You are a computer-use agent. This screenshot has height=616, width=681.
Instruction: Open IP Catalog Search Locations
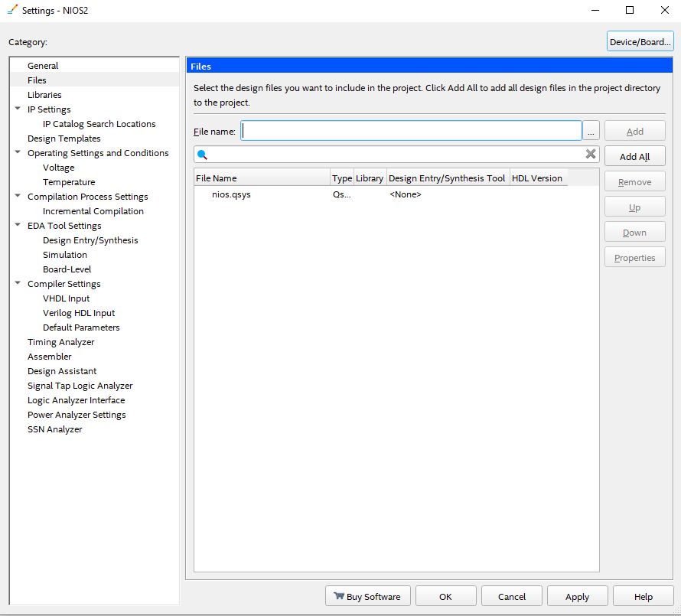(x=99, y=124)
